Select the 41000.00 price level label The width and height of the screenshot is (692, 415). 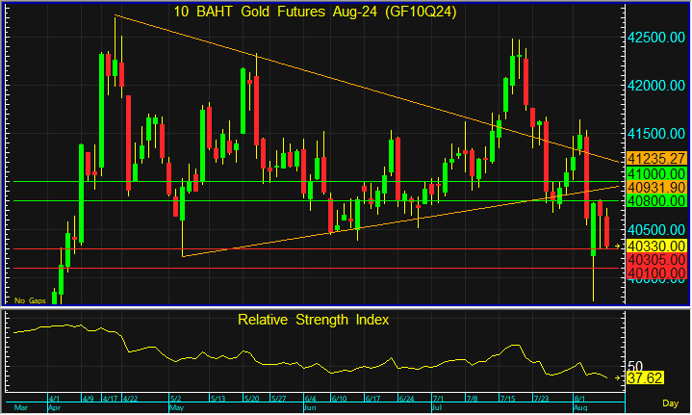656,173
